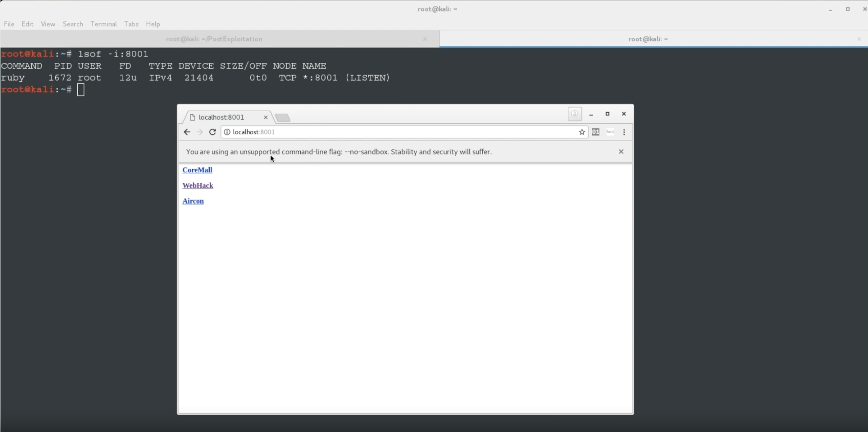Bookmark page with star icon
868x432 pixels.
[x=582, y=132]
